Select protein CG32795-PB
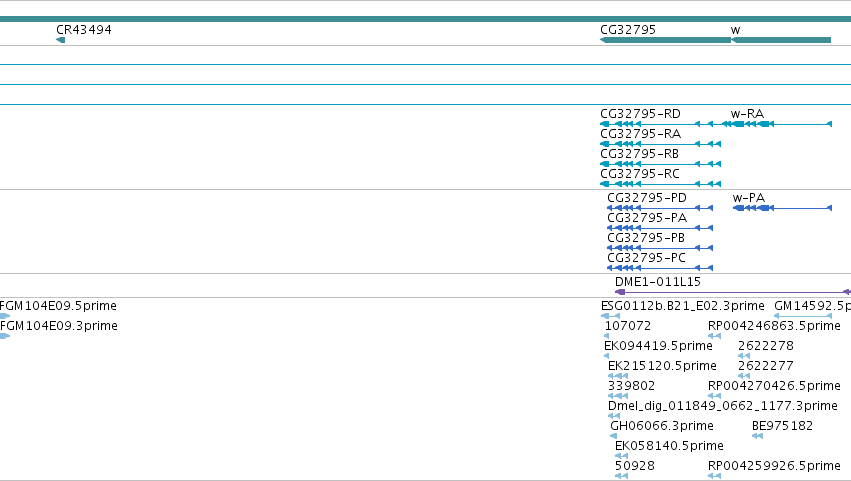Viewport: 851px width, 481px height. pos(660,248)
